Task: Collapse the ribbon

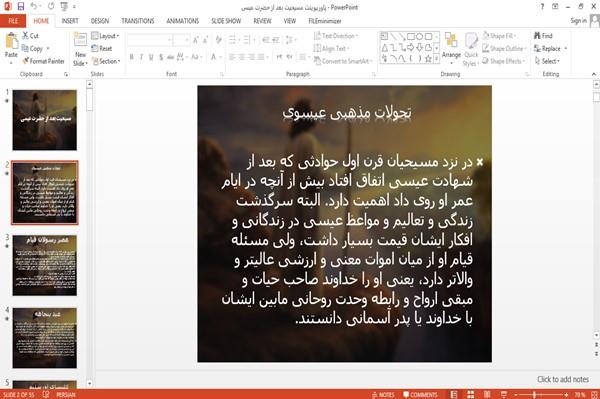Action: click(x=593, y=74)
